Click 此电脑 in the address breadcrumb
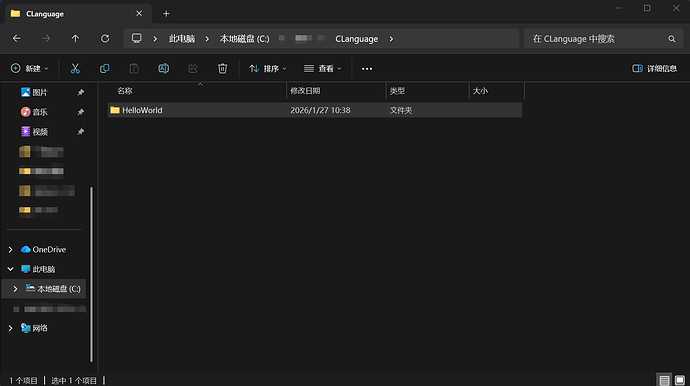This screenshot has height=386, width=690. point(182,39)
